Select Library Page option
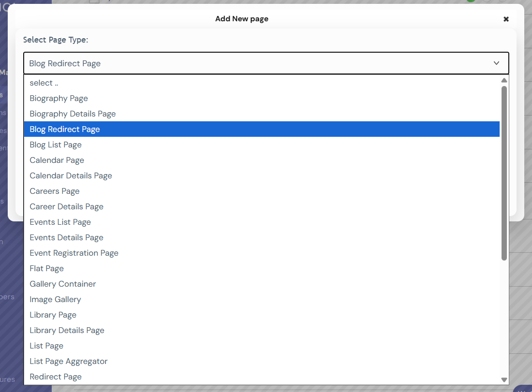Viewport: 532px width, 392px height. pos(261,315)
